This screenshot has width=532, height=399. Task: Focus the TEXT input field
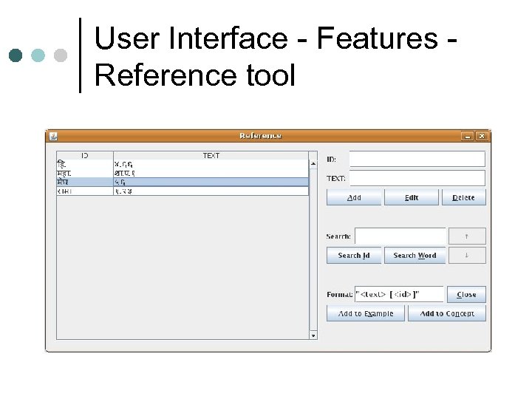point(417,178)
